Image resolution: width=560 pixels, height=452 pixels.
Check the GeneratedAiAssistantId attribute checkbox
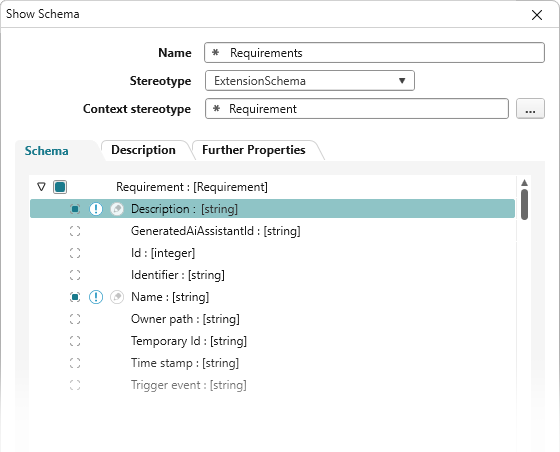[75, 231]
